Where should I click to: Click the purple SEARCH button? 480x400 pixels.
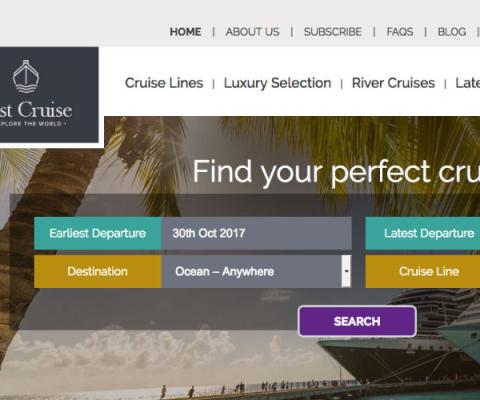point(357,321)
